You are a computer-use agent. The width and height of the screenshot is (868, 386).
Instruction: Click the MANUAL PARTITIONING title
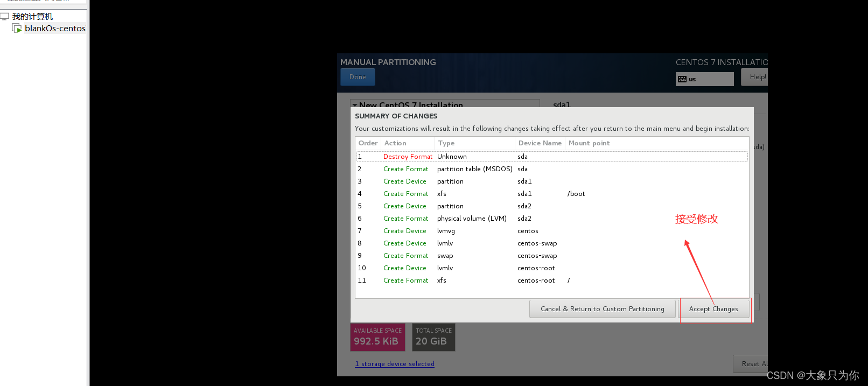point(388,62)
